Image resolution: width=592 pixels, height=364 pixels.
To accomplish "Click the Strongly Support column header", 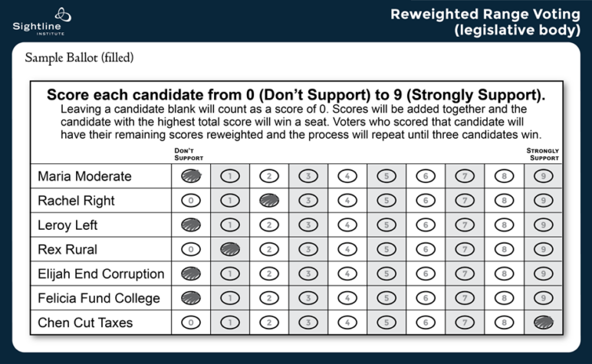I will (x=543, y=154).
